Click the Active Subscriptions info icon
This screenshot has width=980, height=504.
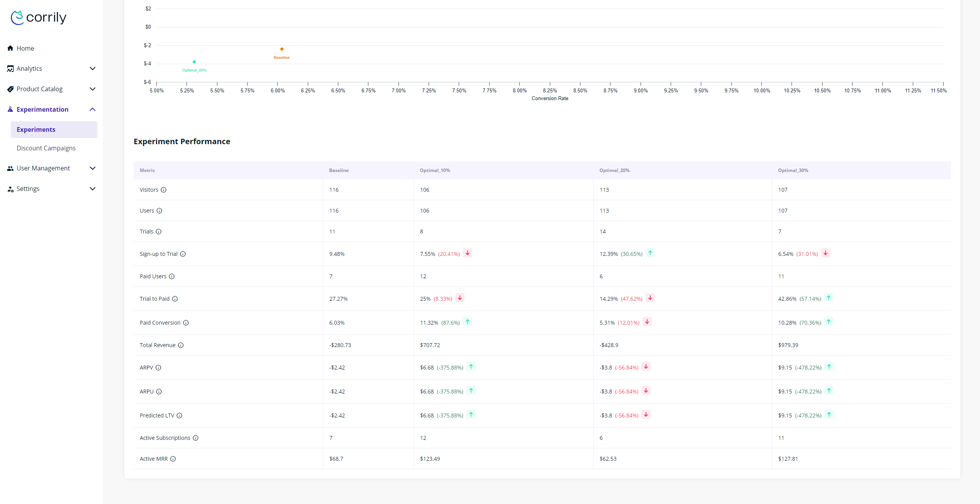(195, 438)
